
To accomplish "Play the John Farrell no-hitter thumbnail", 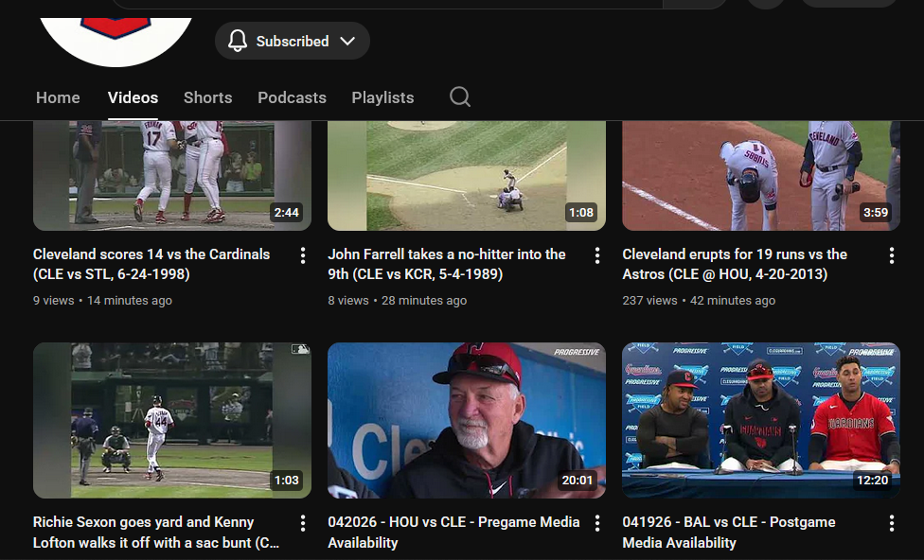I will [x=467, y=176].
